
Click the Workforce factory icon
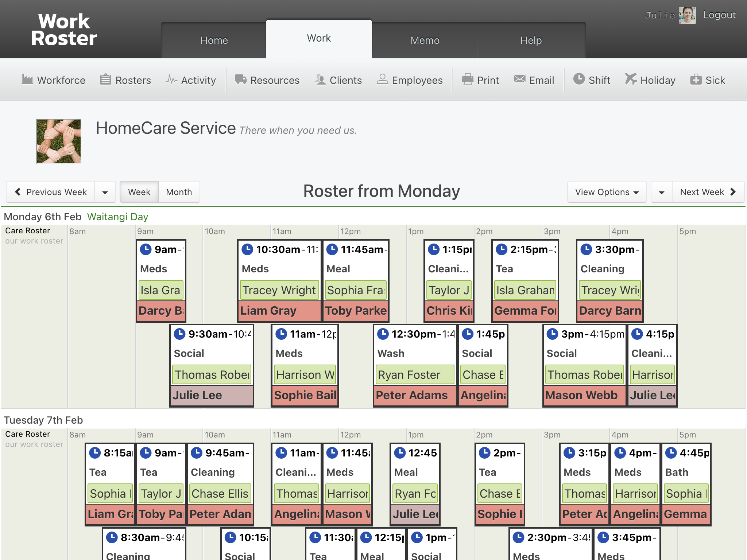[27, 79]
